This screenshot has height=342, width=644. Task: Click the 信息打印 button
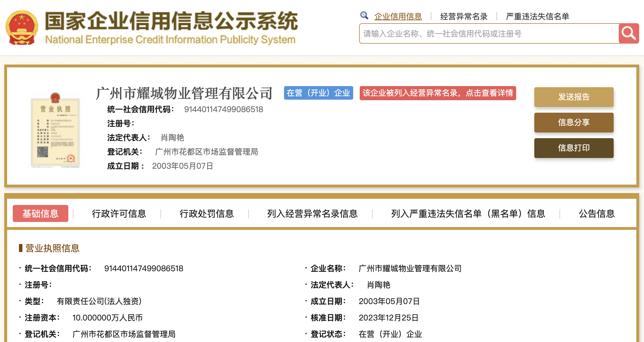click(x=574, y=148)
